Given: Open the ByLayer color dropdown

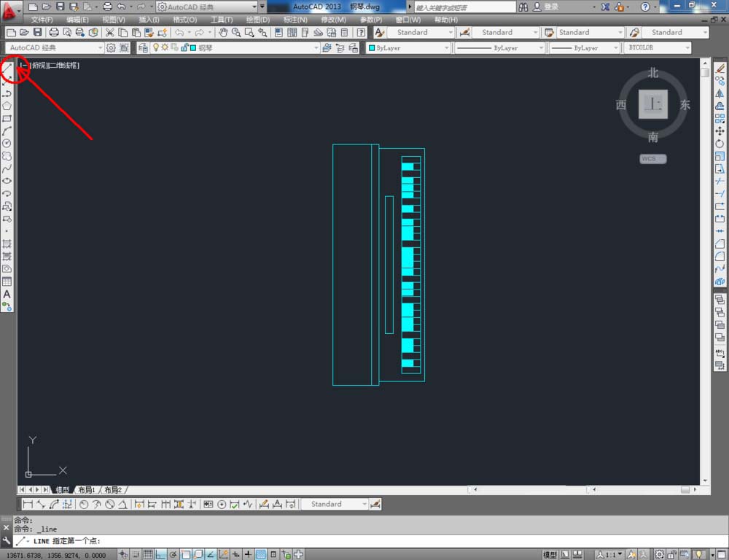Looking at the screenshot, I should tap(408, 47).
